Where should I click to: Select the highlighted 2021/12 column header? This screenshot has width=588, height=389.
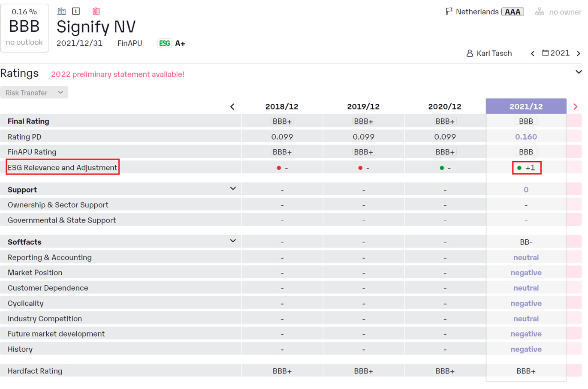click(x=526, y=106)
